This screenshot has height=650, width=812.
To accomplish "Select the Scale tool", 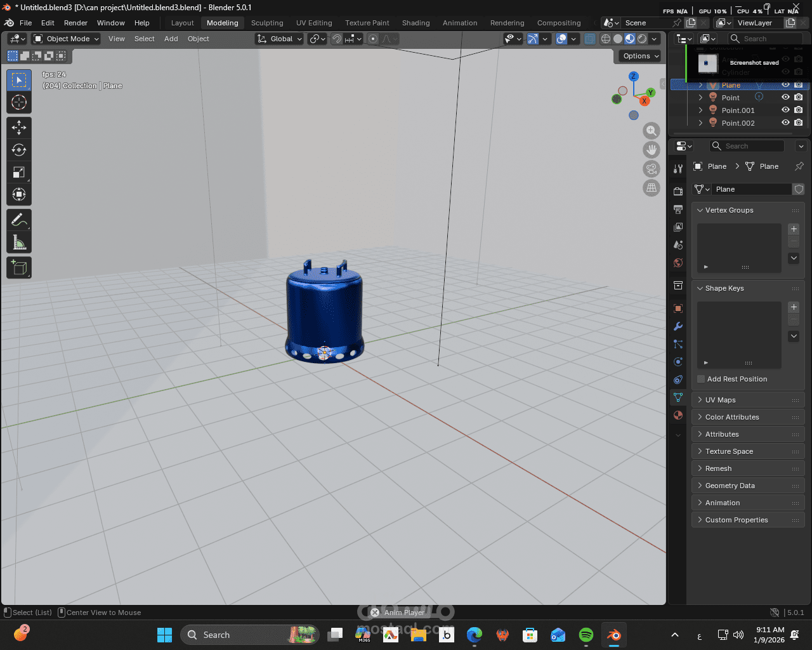I will (x=19, y=172).
